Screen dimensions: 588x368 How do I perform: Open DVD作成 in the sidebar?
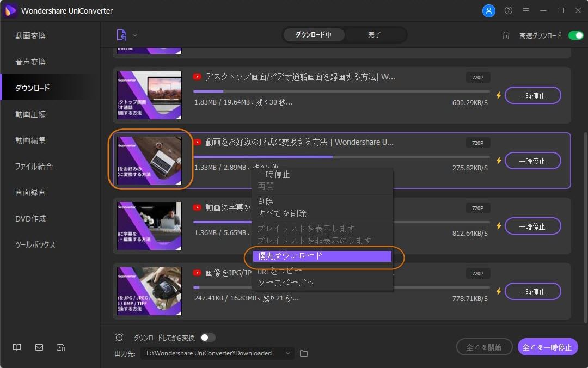point(30,219)
